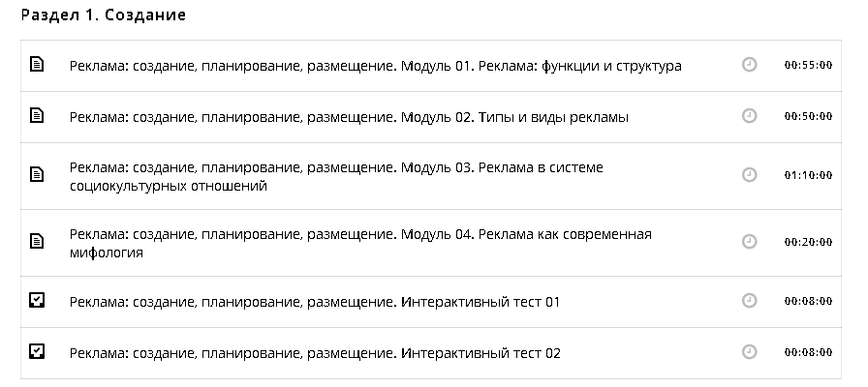Image resolution: width=868 pixels, height=387 pixels.
Task: Click the clock icon in Модуль 04 row
Action: pyautogui.click(x=749, y=241)
